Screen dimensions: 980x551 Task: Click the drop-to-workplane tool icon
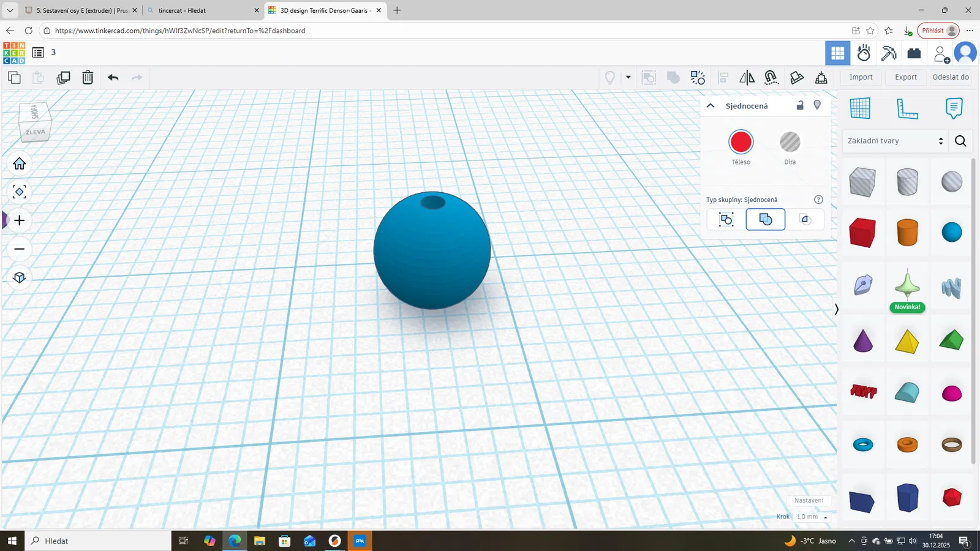(x=821, y=77)
